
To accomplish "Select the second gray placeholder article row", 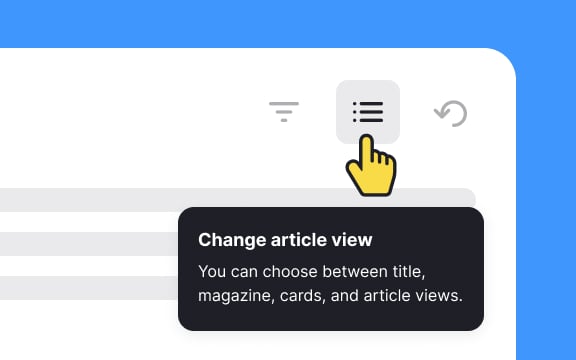I will [x=89, y=244].
